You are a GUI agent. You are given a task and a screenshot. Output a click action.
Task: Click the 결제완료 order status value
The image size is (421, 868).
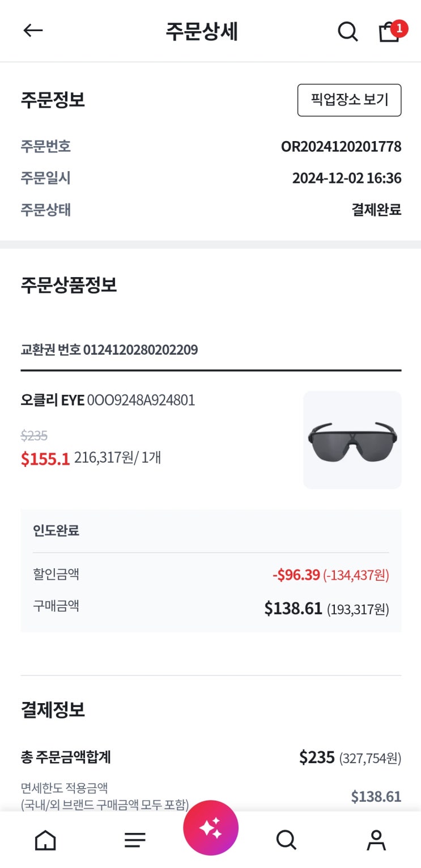tap(376, 210)
